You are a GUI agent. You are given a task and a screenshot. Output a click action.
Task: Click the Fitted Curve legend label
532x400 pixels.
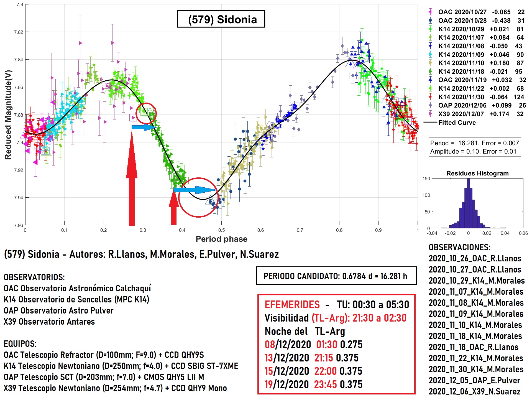click(x=457, y=123)
